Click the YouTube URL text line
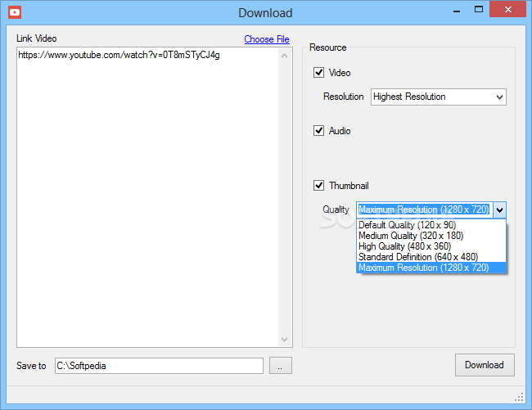Viewport: 532px width, 410px height. (119, 55)
